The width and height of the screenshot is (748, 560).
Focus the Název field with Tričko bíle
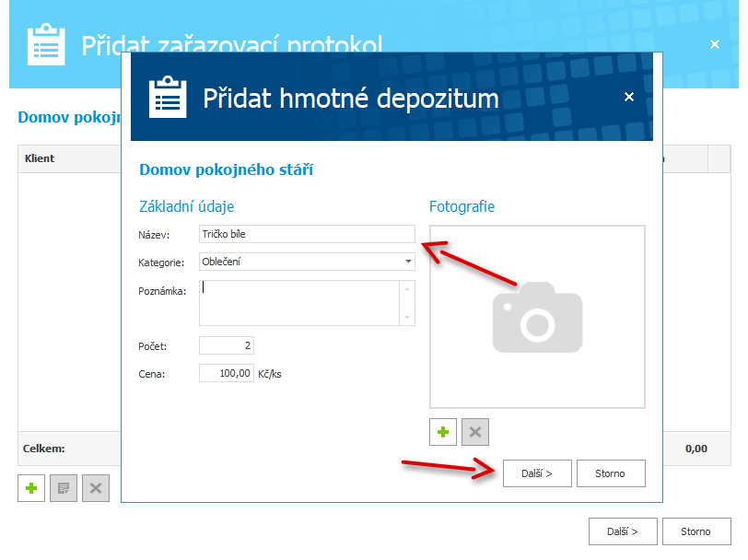tap(307, 234)
